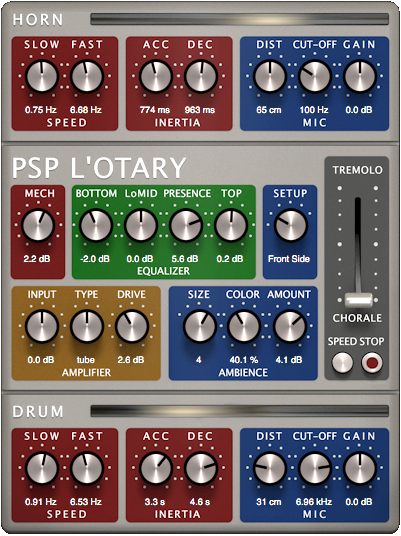Click the PRESENCE value 5.6 dB
401x536 pixels.
(185, 259)
